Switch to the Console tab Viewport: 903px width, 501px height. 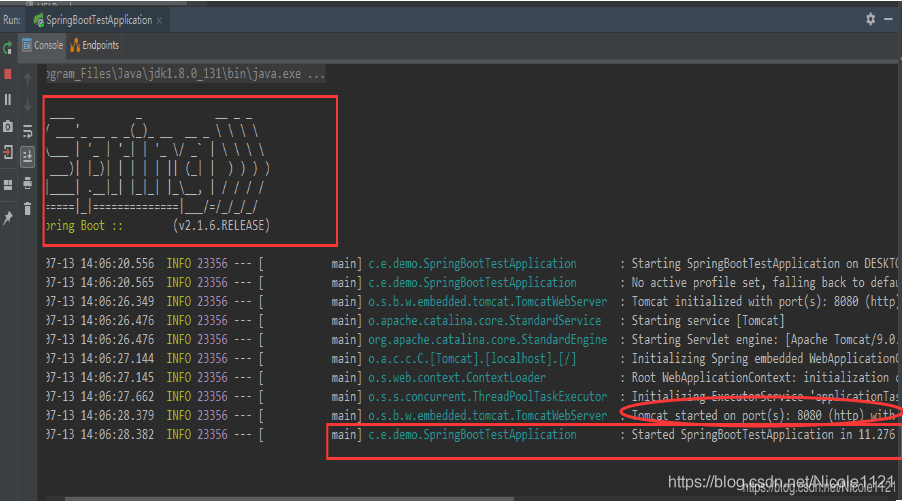[x=43, y=45]
